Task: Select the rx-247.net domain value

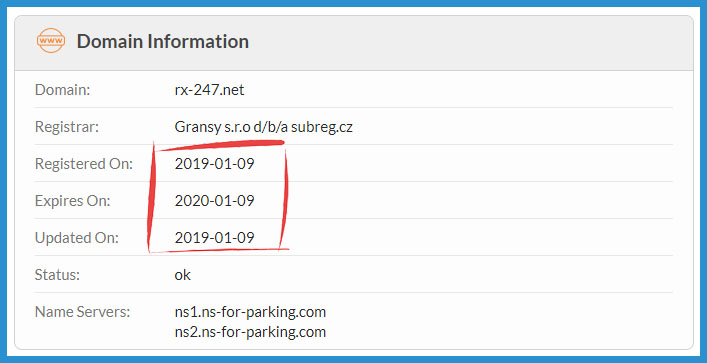Action: point(209,90)
